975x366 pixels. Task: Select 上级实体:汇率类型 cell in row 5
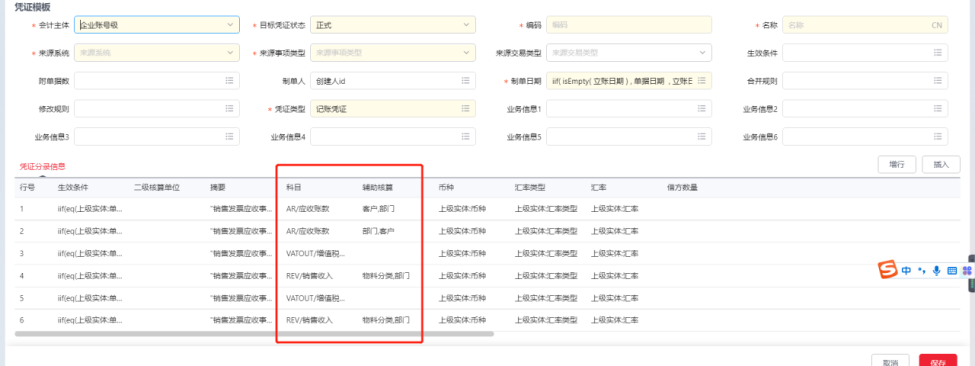click(546, 298)
